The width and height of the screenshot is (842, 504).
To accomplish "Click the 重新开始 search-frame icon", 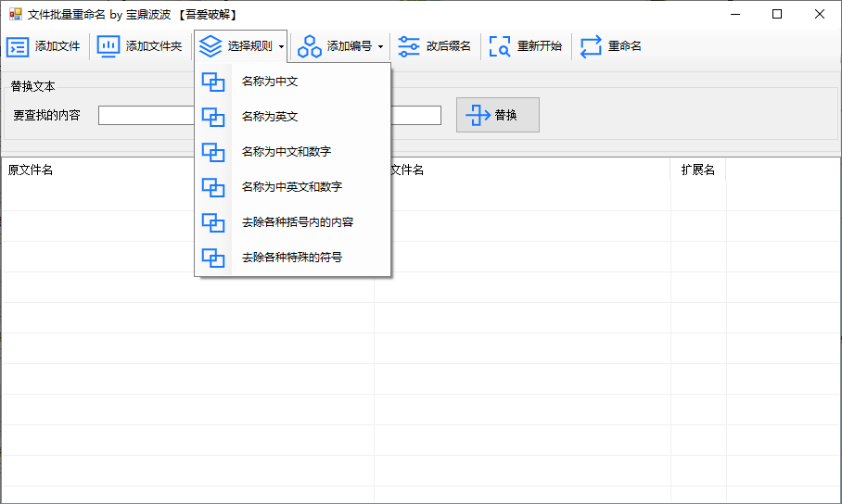I will 500,46.
